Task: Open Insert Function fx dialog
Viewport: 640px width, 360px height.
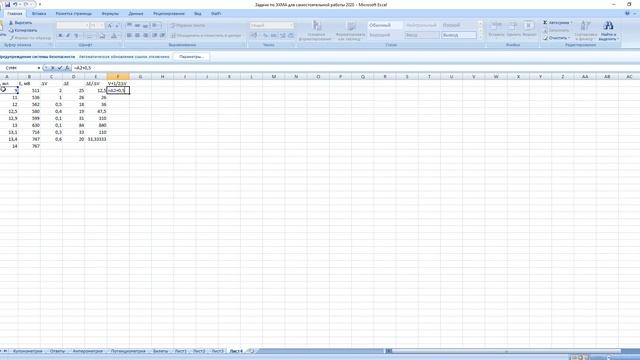Action: 67,68
